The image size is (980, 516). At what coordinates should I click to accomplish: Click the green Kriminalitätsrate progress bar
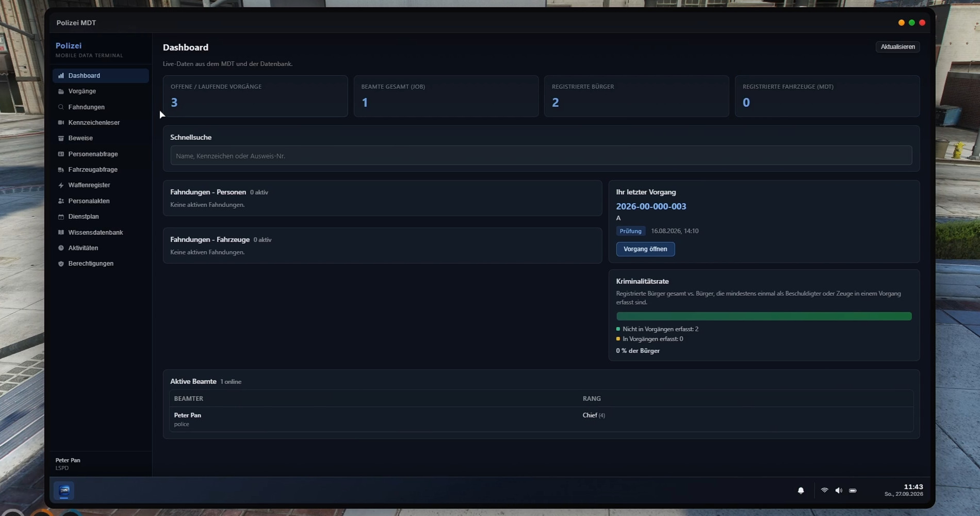(764, 316)
